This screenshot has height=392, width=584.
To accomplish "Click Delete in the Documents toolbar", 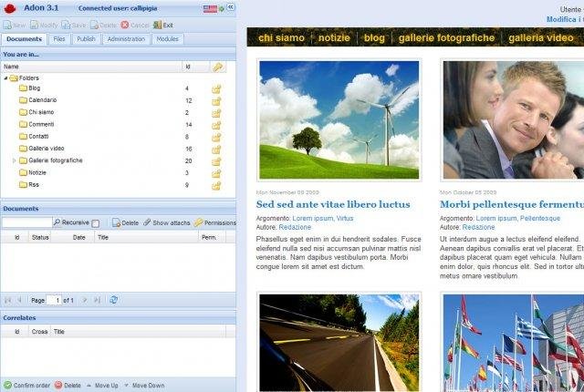I will click(x=126, y=222).
